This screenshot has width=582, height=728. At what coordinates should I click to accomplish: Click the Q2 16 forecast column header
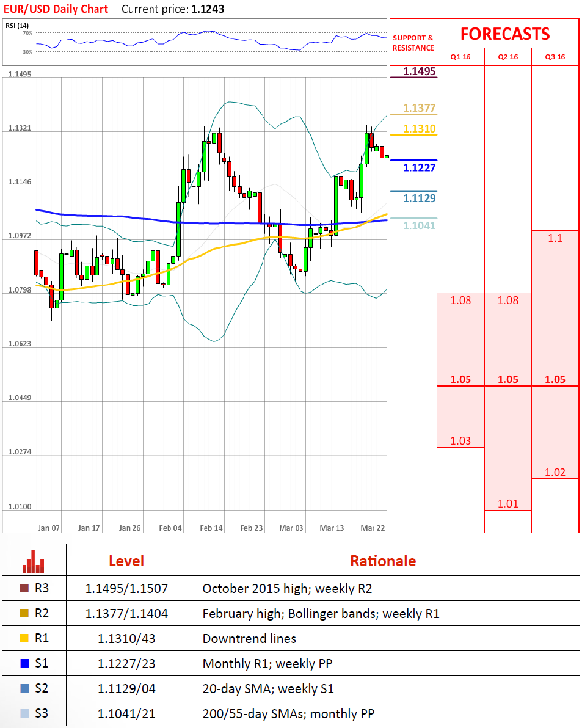point(507,57)
